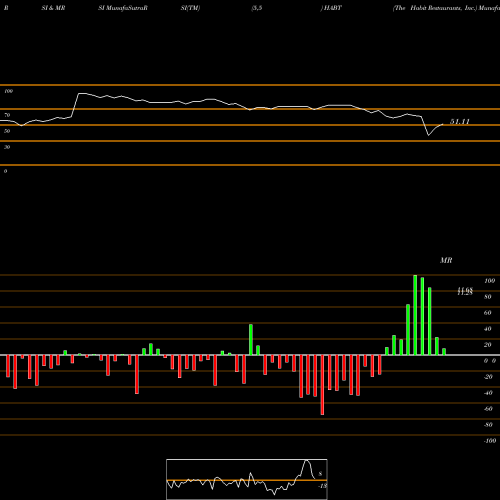
Task: Click the 'SI(TM)' header text
Action: [x=190, y=8]
